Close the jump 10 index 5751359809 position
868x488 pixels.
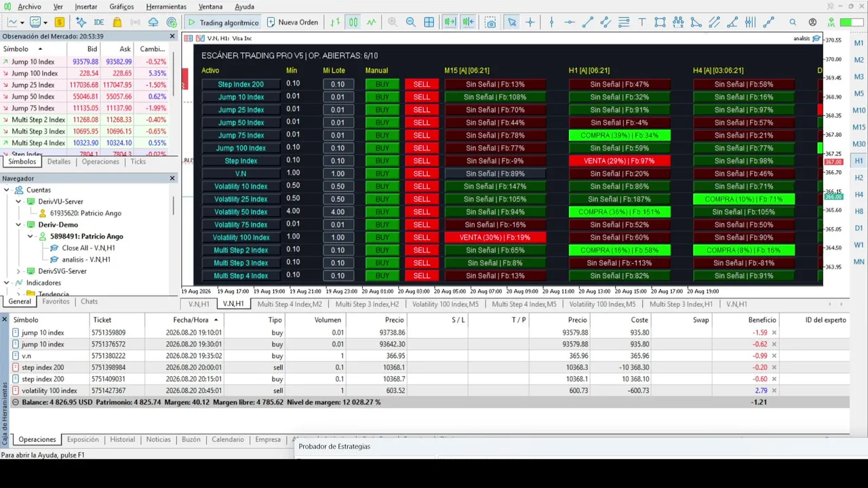pos(774,333)
